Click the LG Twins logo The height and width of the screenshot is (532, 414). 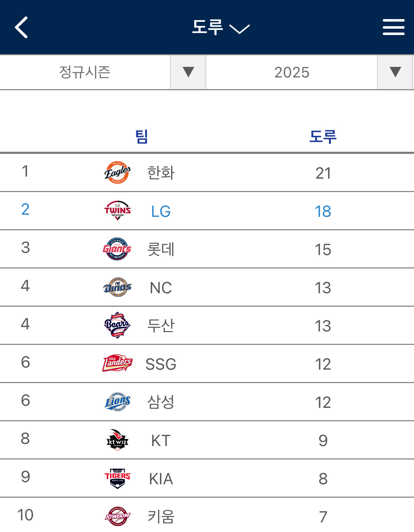(117, 211)
